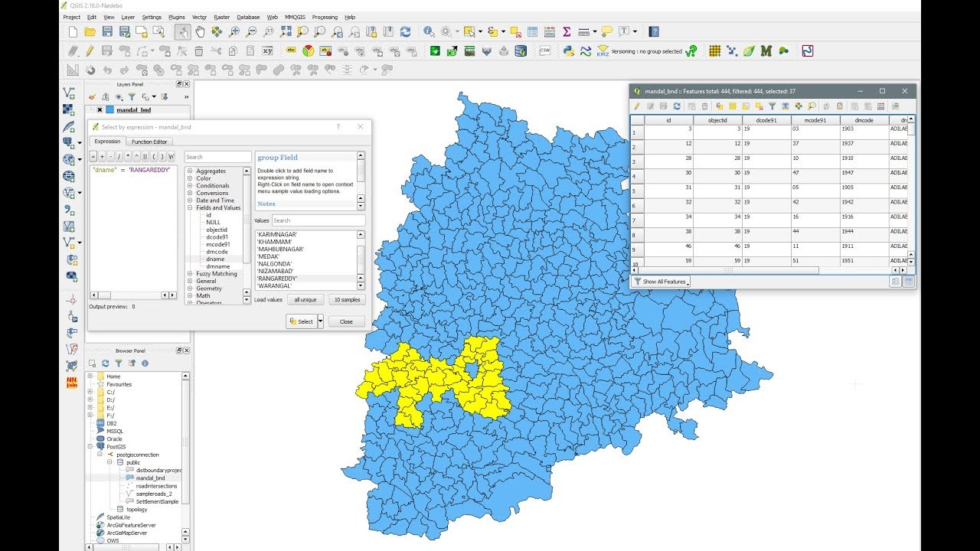Open the Show All Features filter dropdown
The image size is (980, 551).
[x=662, y=282]
